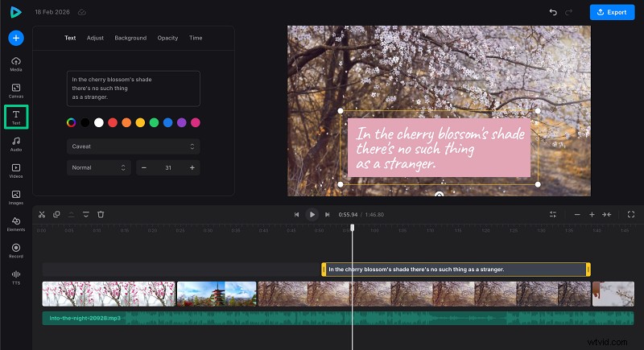The width and height of the screenshot is (644, 350).
Task: Click the Clipchamp-style play logo icon
Action: coord(15,12)
